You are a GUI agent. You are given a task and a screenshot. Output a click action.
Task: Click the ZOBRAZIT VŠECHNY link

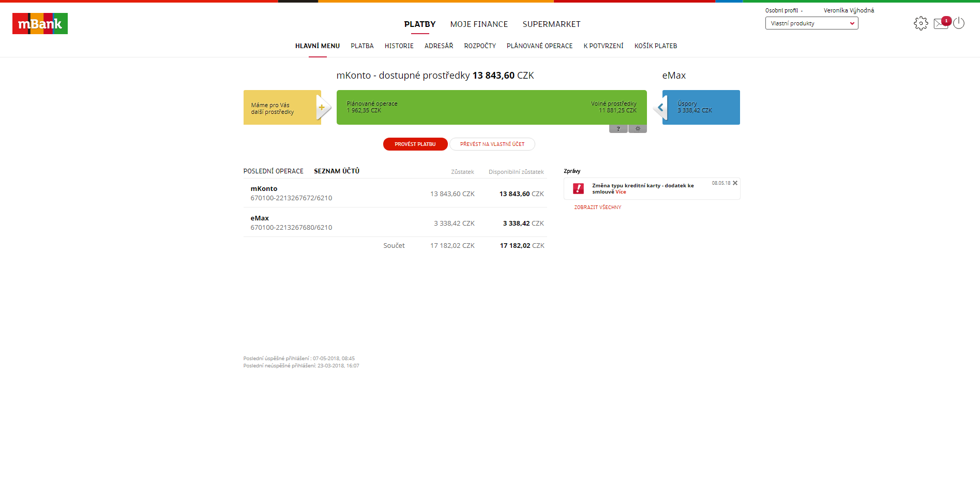pyautogui.click(x=598, y=208)
